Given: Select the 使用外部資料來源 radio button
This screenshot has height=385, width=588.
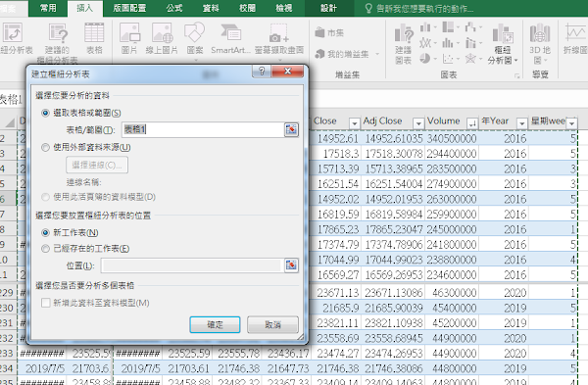Looking at the screenshot, I should [x=45, y=147].
